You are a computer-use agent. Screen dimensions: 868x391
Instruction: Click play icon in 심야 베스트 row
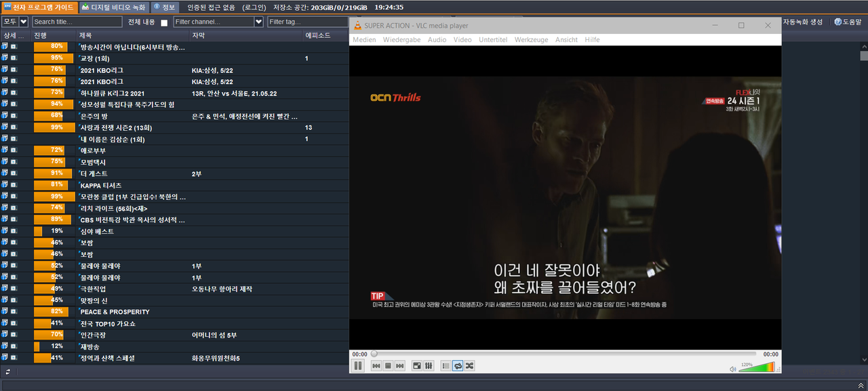[x=14, y=230]
